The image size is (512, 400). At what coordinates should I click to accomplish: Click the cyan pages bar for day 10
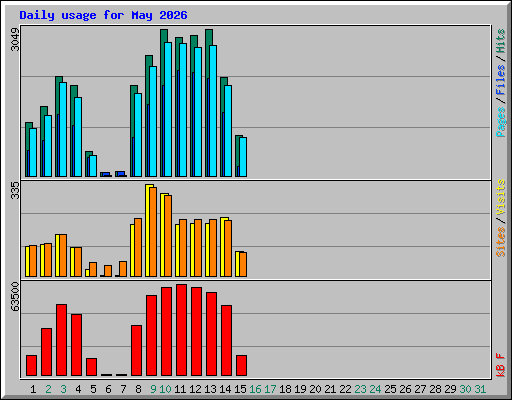168,109
